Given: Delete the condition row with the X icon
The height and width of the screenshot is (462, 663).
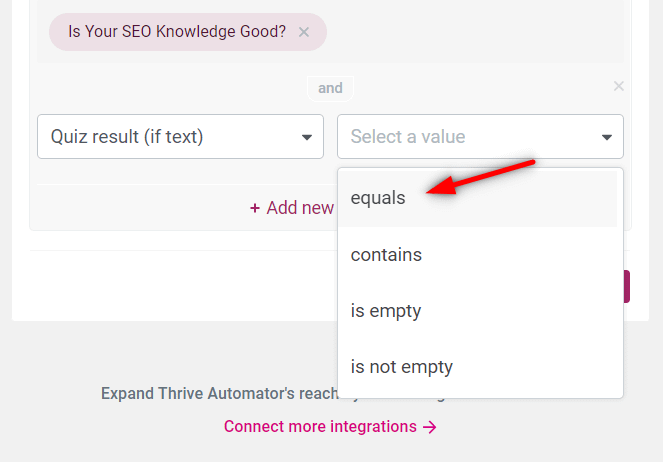Looking at the screenshot, I should click(618, 86).
